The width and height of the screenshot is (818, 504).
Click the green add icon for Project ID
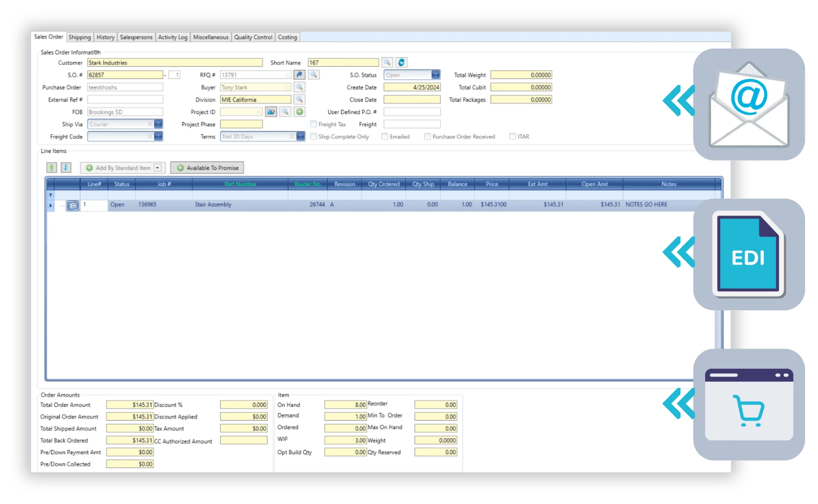point(299,112)
